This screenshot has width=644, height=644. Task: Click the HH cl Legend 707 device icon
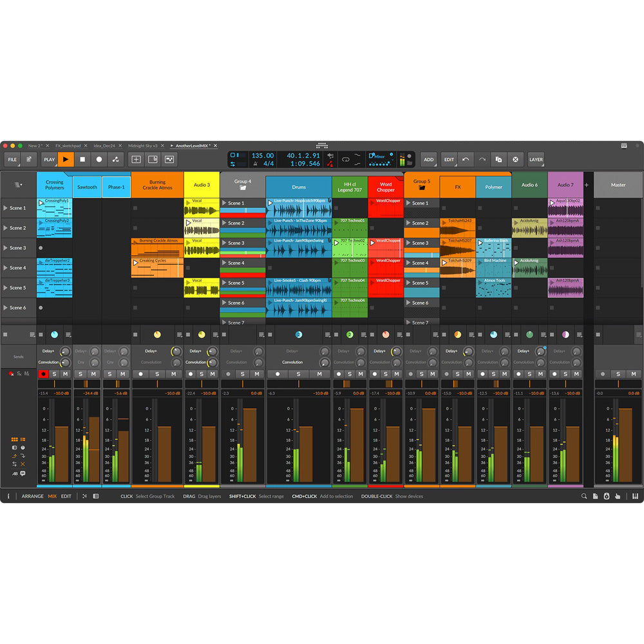point(350,335)
